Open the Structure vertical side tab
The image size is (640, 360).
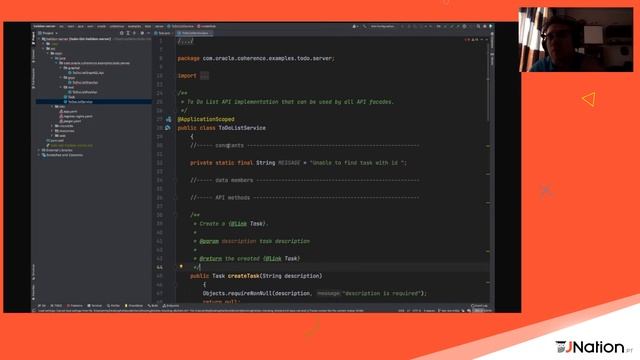(x=33, y=272)
